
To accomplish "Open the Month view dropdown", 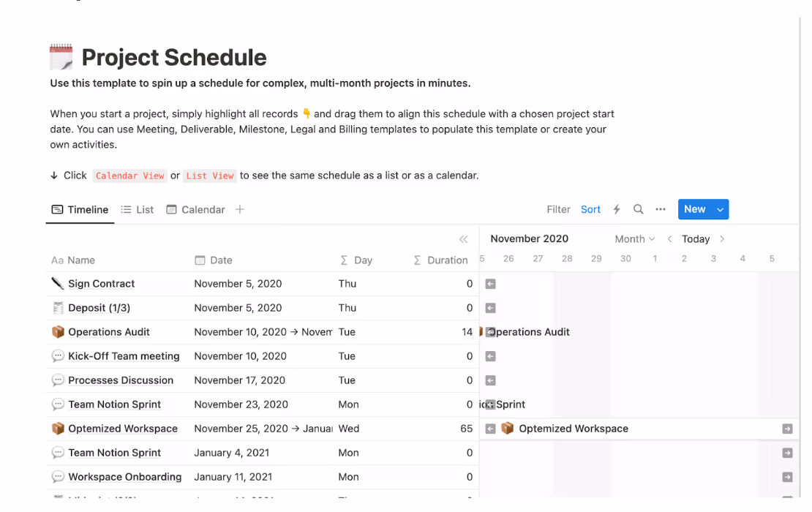I will point(634,238).
